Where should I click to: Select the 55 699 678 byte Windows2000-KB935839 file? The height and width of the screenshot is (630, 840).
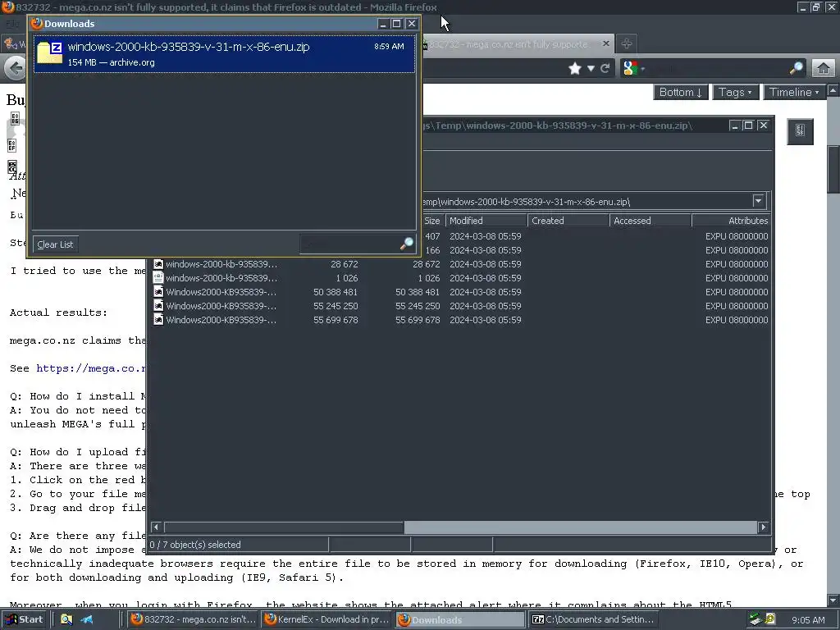tap(461, 320)
